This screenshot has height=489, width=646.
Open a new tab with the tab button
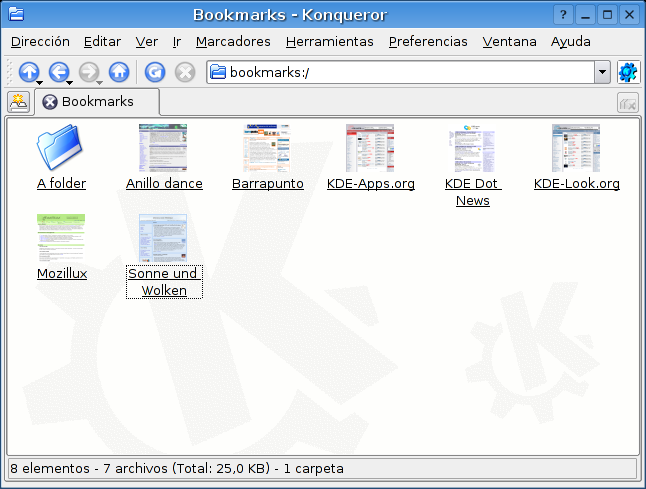[19, 102]
